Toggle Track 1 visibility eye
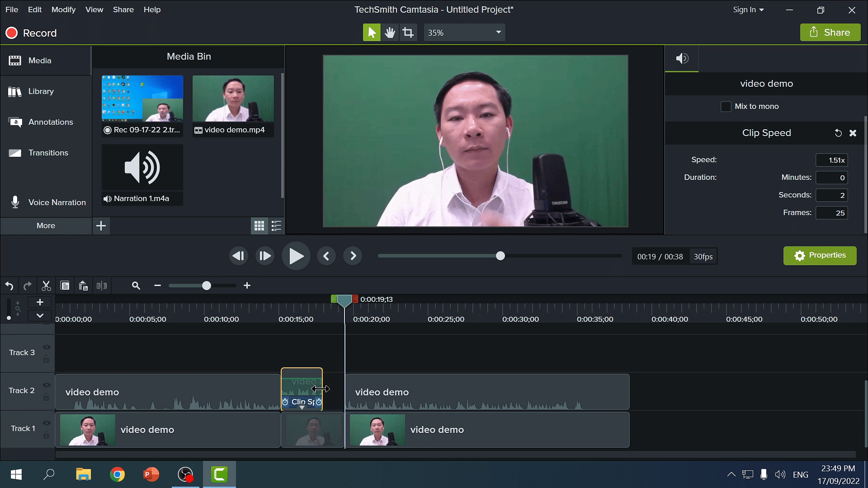Screen dimensions: 868x488 (46, 423)
